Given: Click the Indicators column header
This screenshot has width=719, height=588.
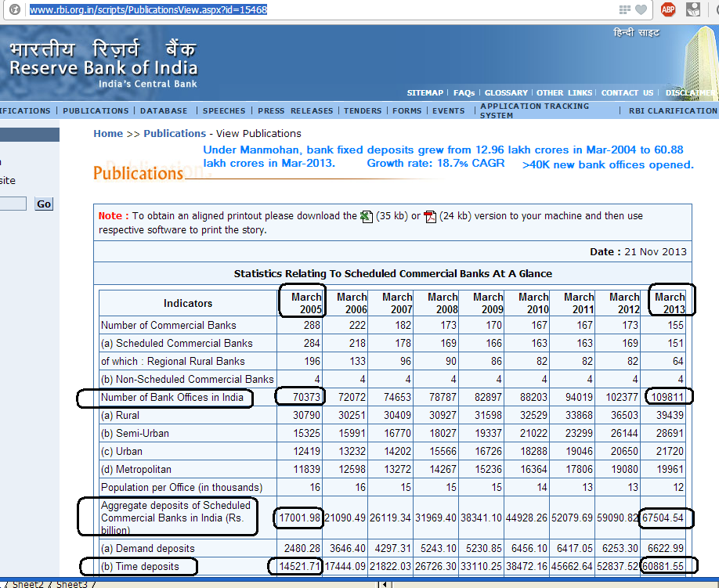Looking at the screenshot, I should [188, 303].
